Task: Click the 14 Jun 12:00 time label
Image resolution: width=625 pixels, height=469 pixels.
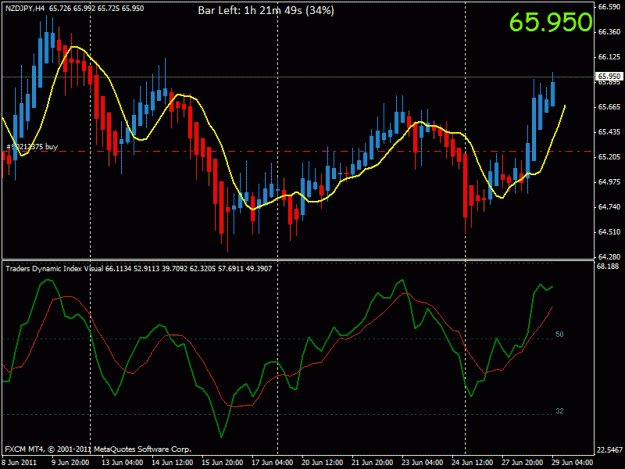Action: click(x=172, y=463)
